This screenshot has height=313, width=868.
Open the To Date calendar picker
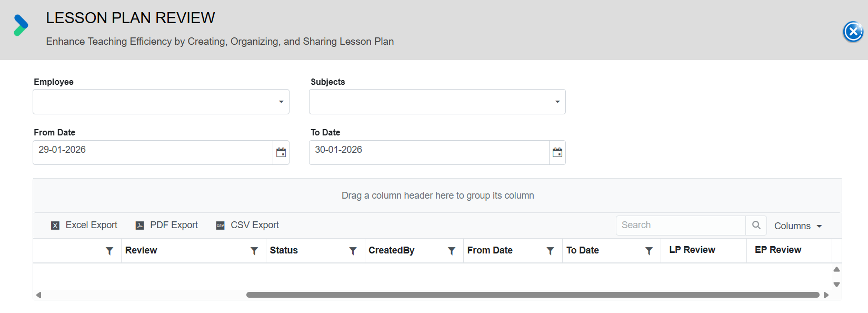(x=557, y=153)
